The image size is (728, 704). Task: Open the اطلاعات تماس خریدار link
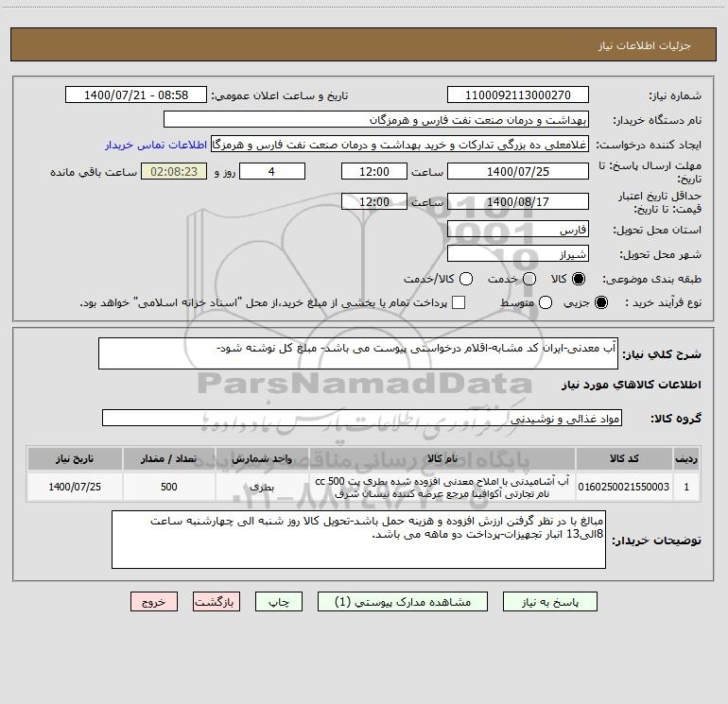coord(156,145)
